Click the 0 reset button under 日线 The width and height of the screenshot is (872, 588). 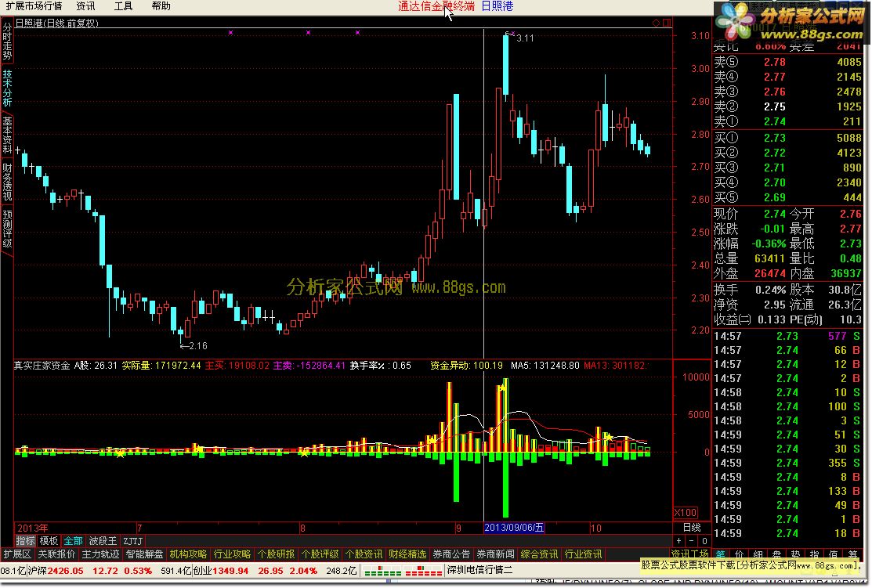[704, 541]
